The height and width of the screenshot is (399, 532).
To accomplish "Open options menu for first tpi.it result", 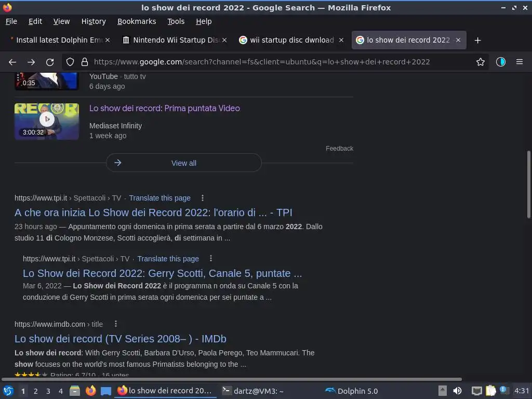I will click(203, 198).
